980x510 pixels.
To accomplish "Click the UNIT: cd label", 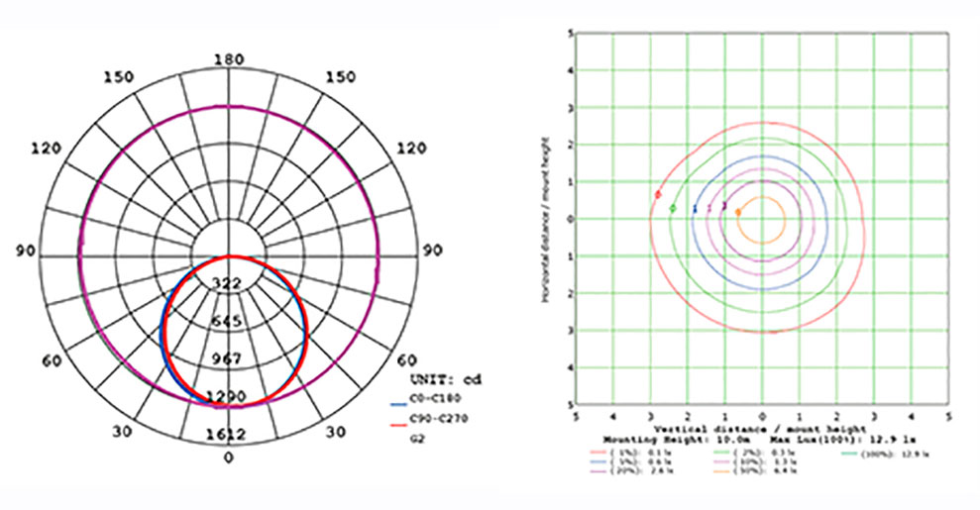I will point(447,379).
